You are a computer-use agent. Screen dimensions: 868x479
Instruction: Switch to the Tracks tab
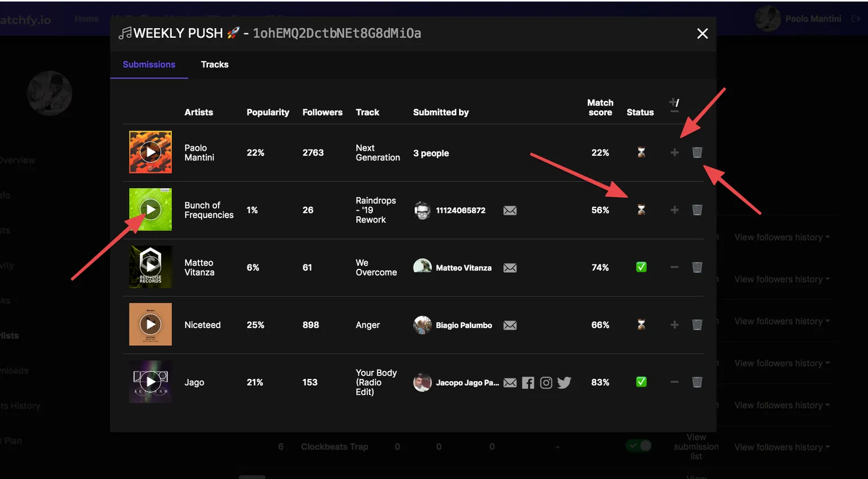point(215,64)
